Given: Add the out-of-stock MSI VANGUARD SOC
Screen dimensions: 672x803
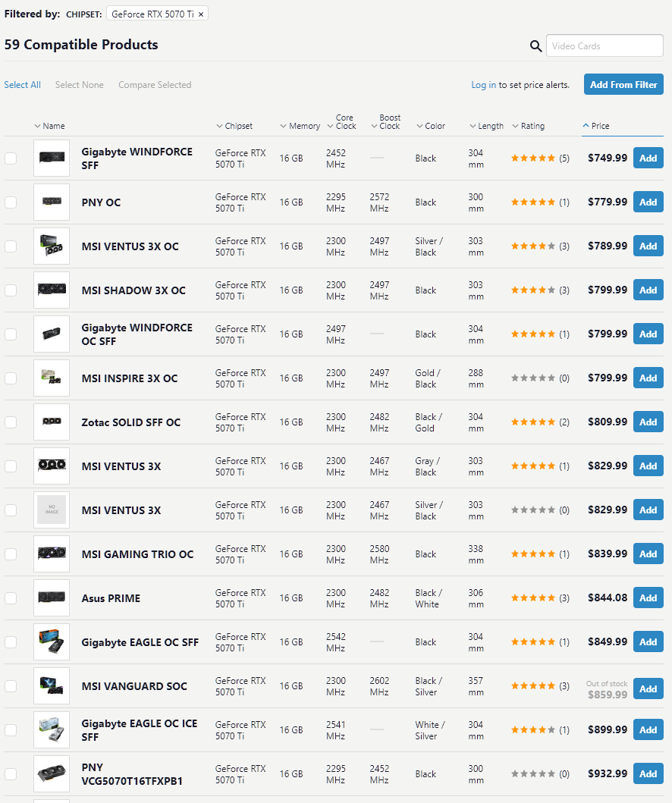Looking at the screenshot, I should (x=648, y=689).
